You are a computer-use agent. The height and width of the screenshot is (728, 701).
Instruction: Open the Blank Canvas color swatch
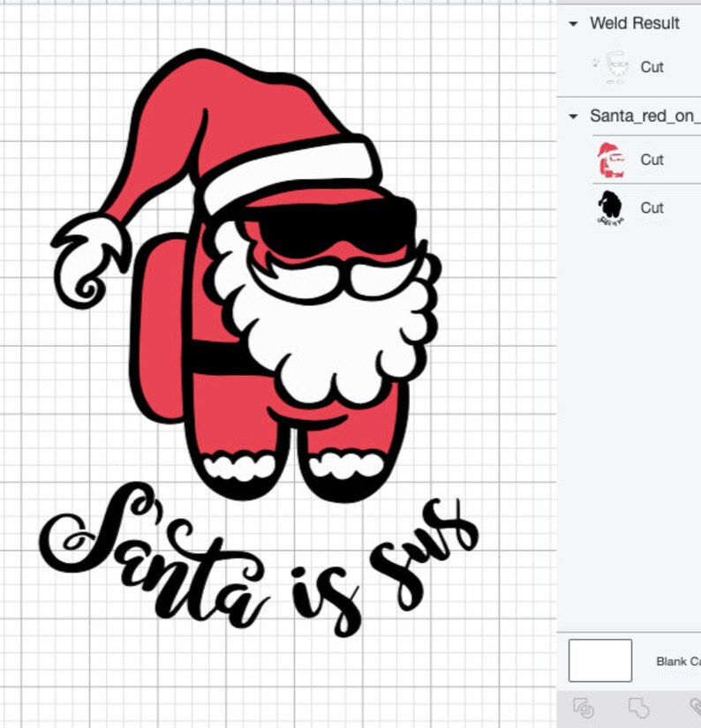click(x=600, y=660)
